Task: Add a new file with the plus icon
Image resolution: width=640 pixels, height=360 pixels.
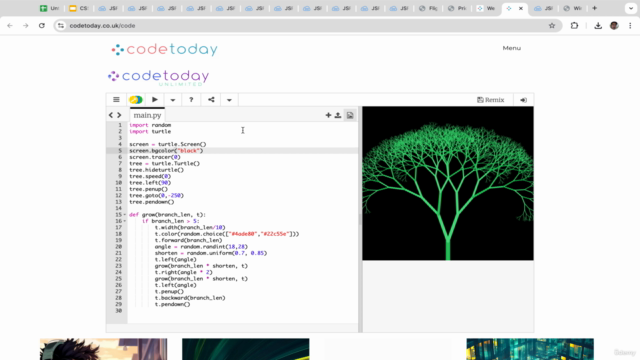Action: (x=328, y=115)
